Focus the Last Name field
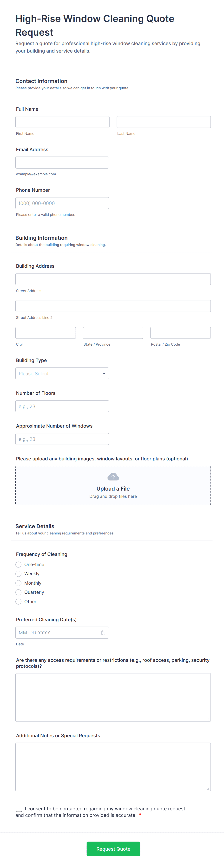 (x=164, y=122)
